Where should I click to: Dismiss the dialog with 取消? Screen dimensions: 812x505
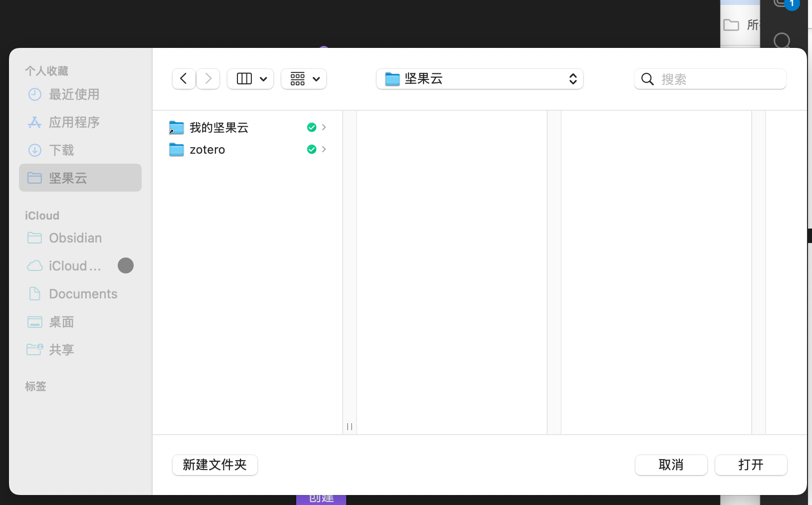671,465
